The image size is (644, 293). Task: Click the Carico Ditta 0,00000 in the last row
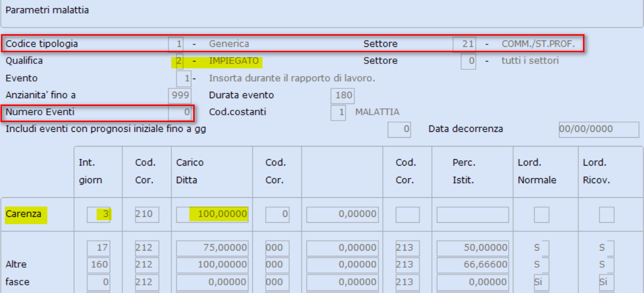click(x=212, y=282)
